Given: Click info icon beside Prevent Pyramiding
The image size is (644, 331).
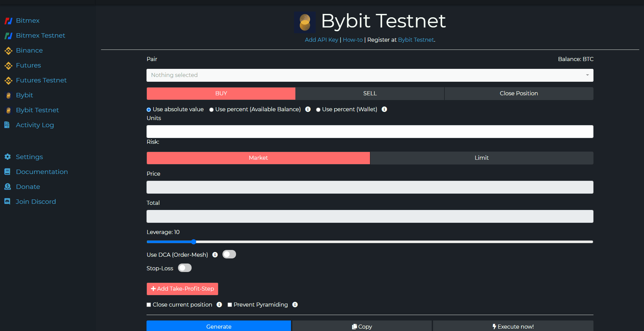Looking at the screenshot, I should (295, 305).
